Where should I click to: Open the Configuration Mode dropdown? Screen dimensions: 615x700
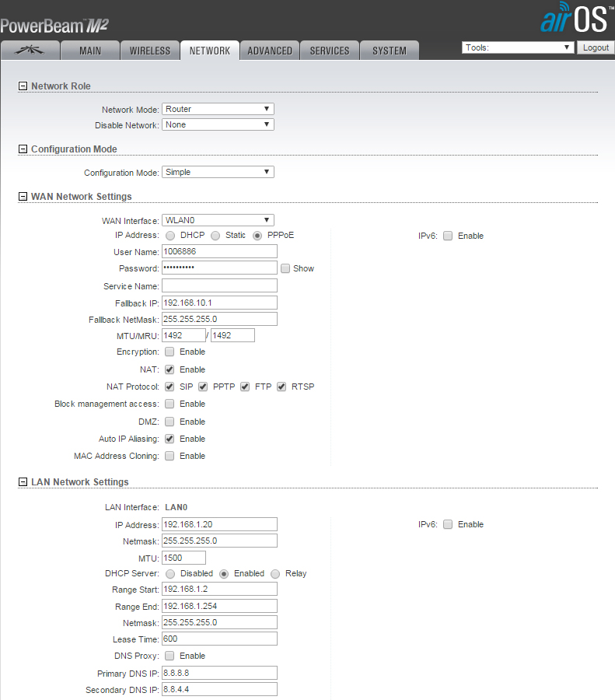[218, 172]
